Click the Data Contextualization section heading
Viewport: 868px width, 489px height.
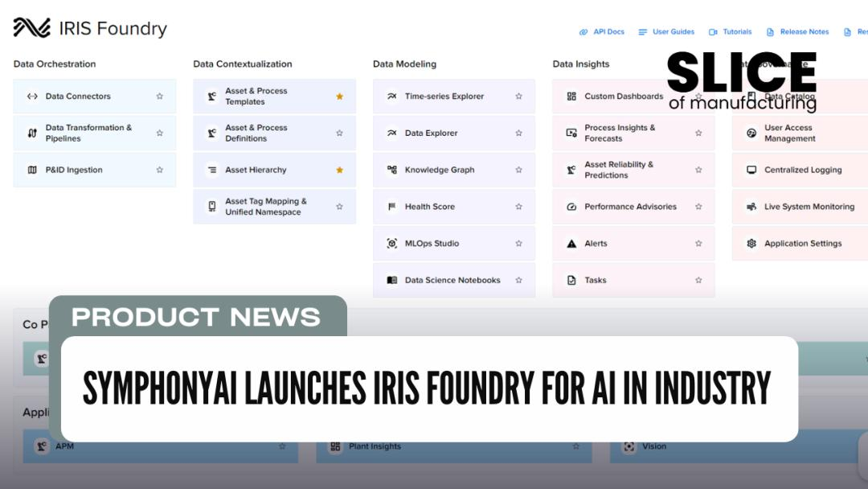[243, 64]
